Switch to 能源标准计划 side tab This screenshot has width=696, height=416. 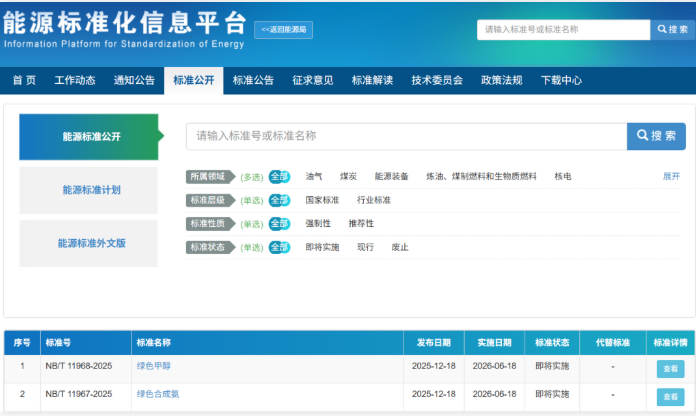pos(91,190)
